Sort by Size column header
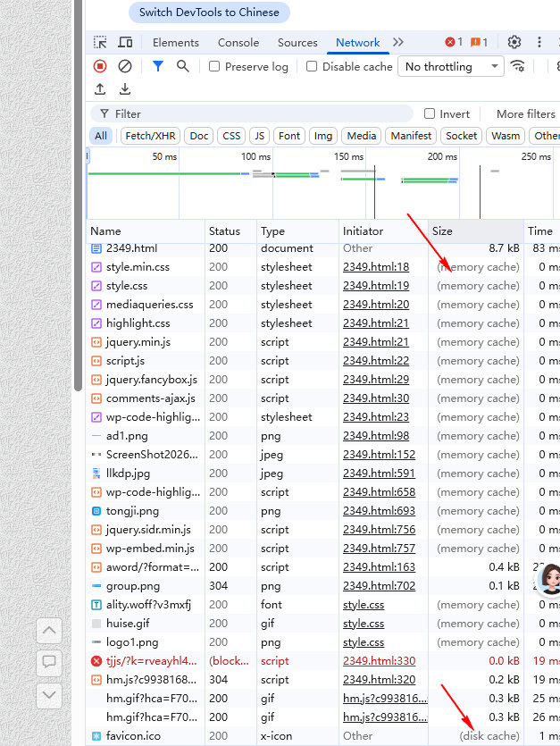Viewport: 560px width, 746px height. pyautogui.click(x=476, y=231)
